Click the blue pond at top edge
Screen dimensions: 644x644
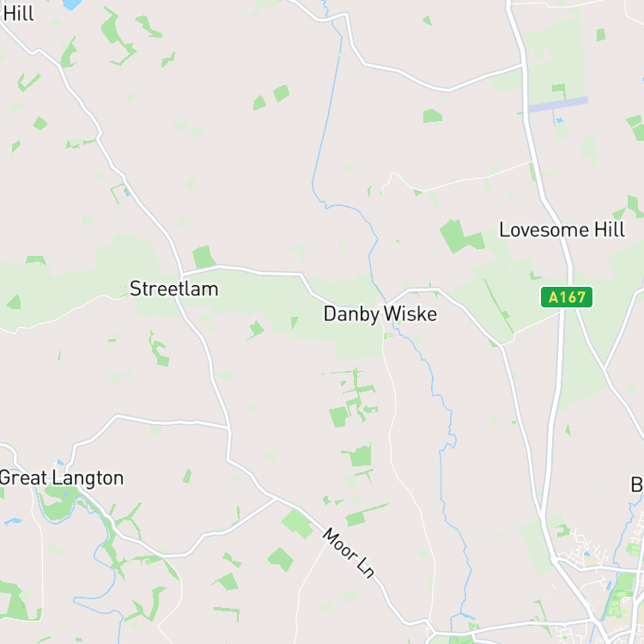72,4
